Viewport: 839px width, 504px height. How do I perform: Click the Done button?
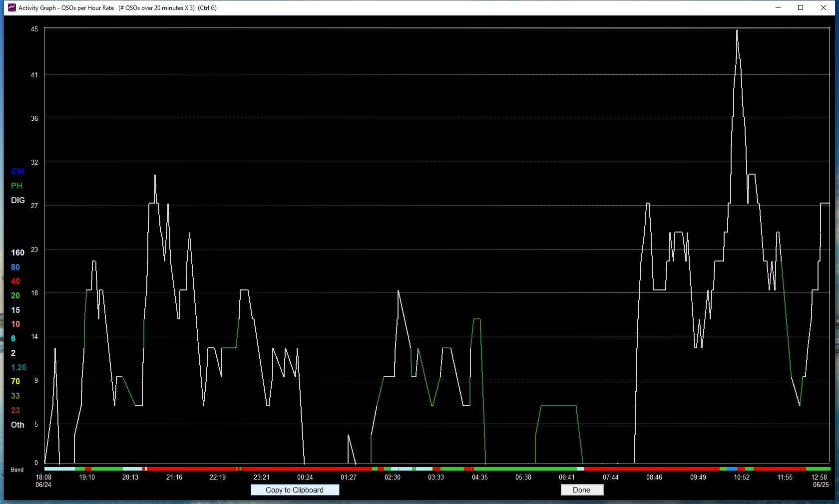pos(582,490)
